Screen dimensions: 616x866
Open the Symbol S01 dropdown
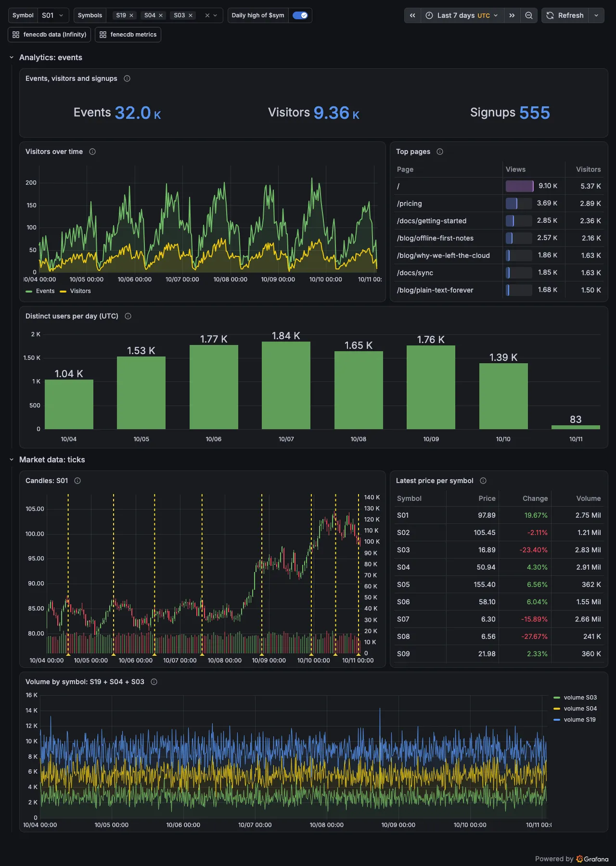click(53, 15)
